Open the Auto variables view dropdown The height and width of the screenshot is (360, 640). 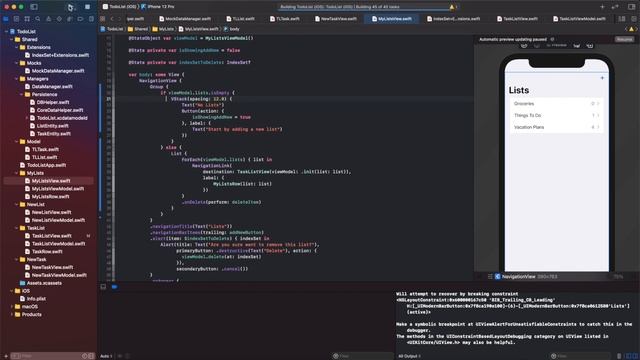point(106,356)
